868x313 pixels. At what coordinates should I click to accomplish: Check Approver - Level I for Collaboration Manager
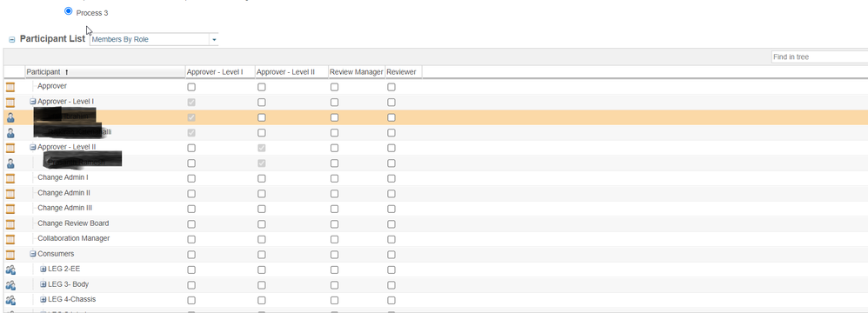191,239
